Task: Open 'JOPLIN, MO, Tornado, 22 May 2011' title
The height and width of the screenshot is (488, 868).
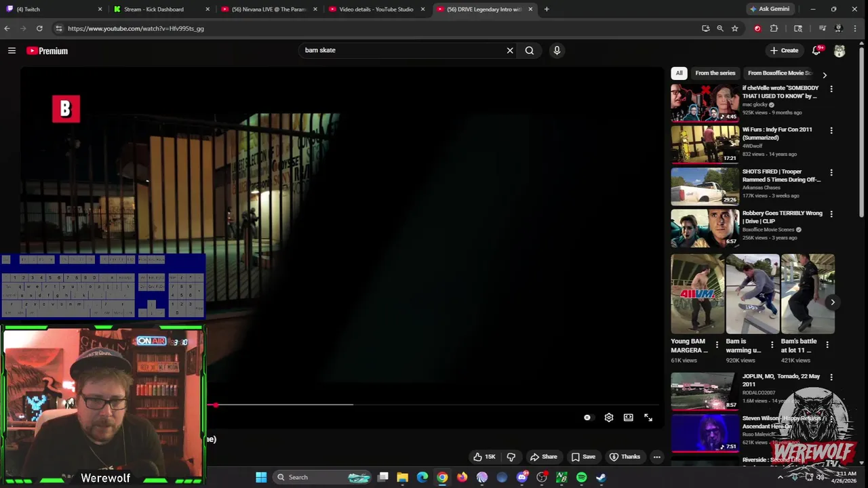Action: [x=781, y=380]
